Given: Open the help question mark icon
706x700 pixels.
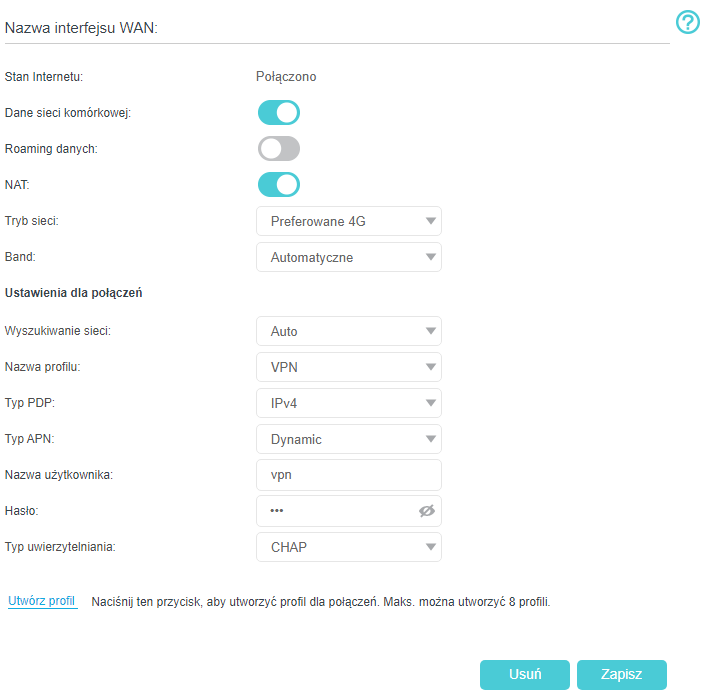Looking at the screenshot, I should (x=688, y=23).
